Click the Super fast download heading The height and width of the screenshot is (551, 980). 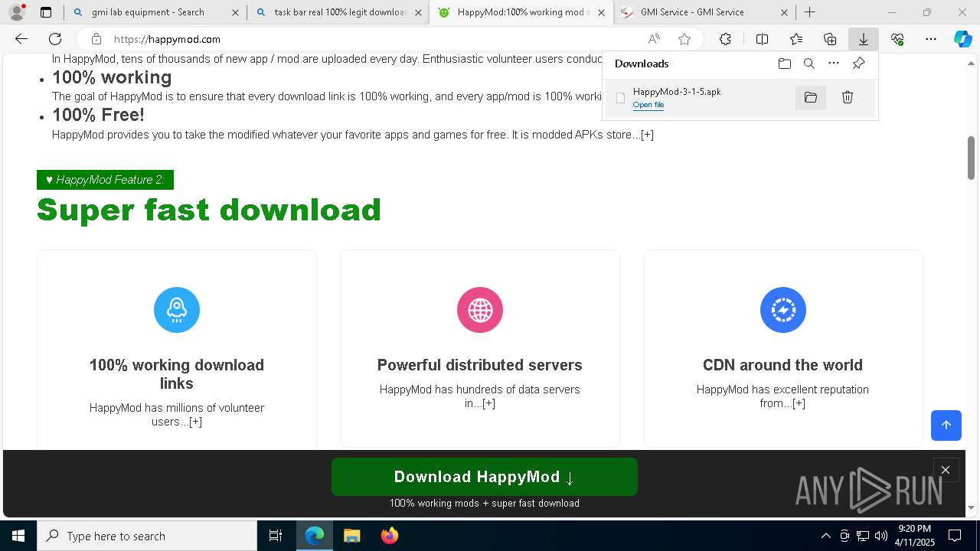click(x=209, y=210)
